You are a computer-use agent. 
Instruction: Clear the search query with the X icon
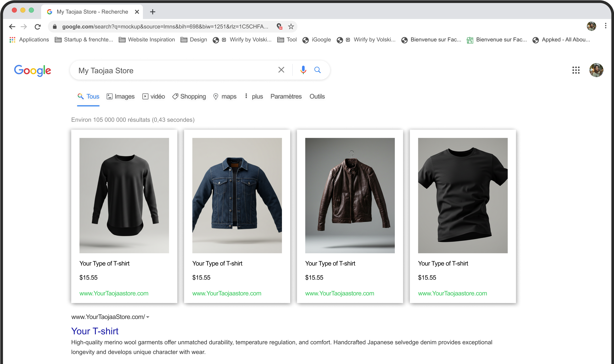point(281,70)
